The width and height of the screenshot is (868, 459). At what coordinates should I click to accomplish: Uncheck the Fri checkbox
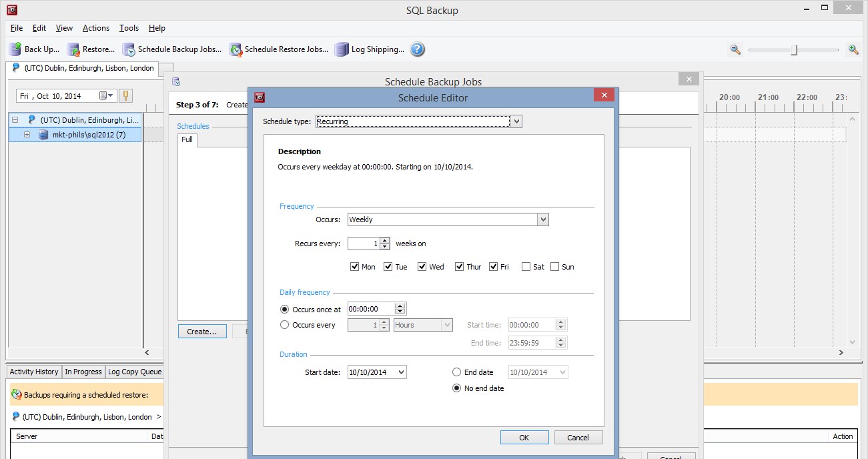pyautogui.click(x=494, y=267)
